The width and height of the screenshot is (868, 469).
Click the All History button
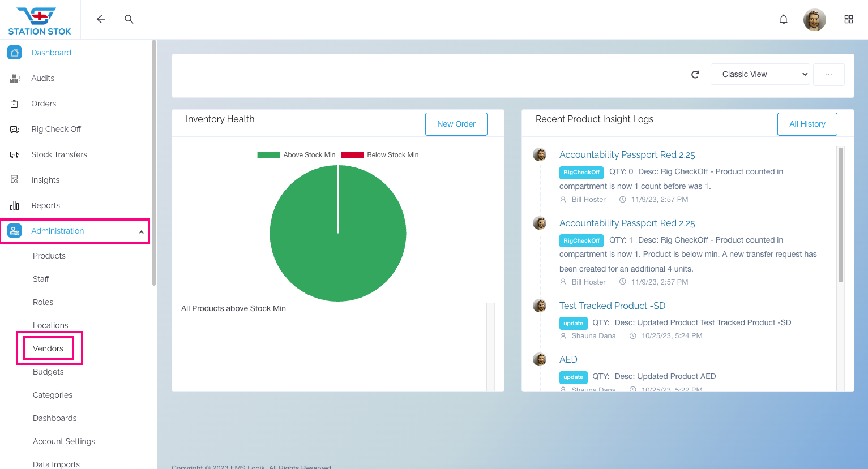(807, 124)
